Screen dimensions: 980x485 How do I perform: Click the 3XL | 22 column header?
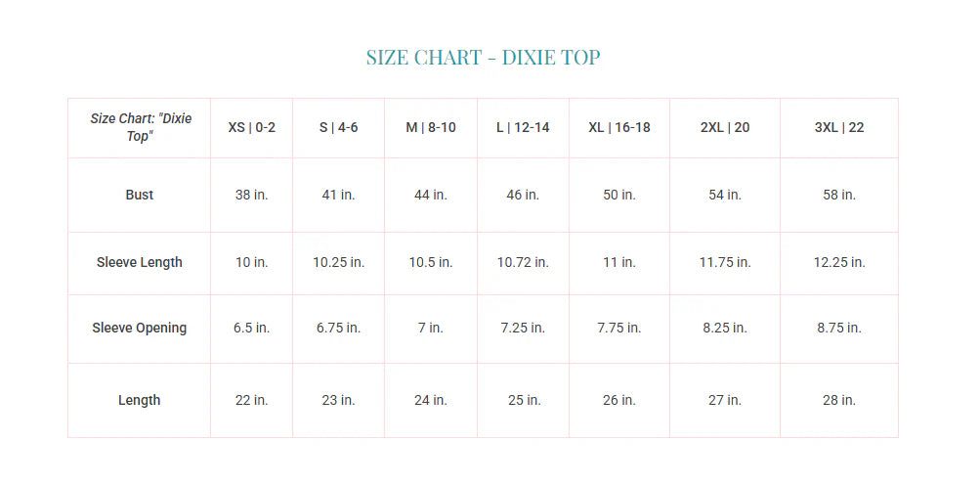[839, 127]
